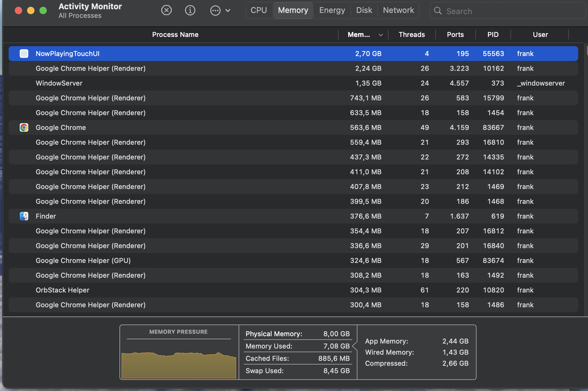Open the Disk tab
Viewport: 588px width, 391px height.
364,10
